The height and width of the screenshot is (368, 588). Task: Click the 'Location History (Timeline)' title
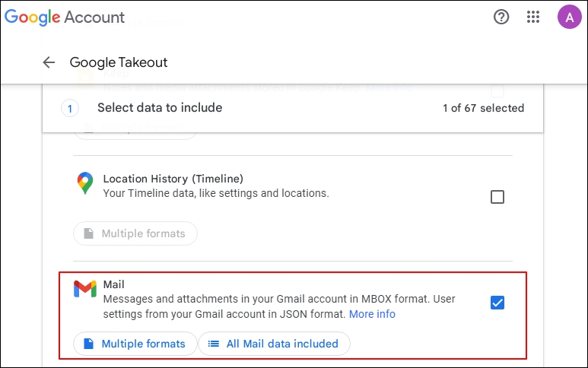173,179
